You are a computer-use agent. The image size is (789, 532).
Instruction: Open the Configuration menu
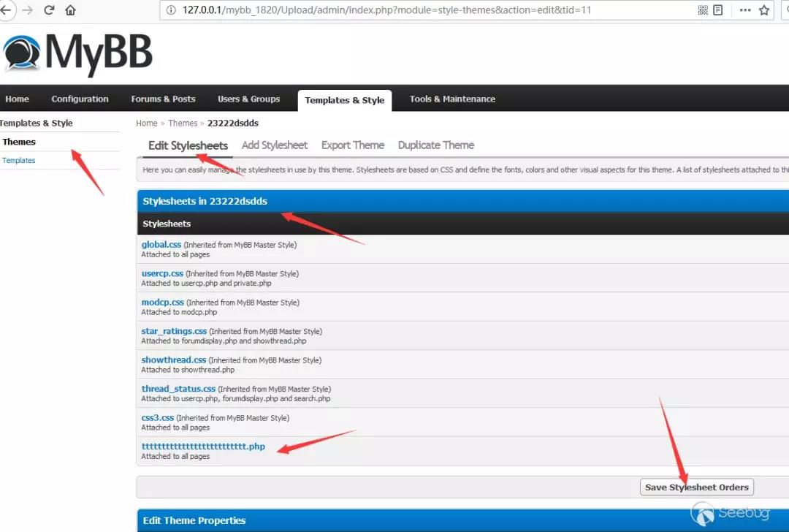pyautogui.click(x=80, y=99)
